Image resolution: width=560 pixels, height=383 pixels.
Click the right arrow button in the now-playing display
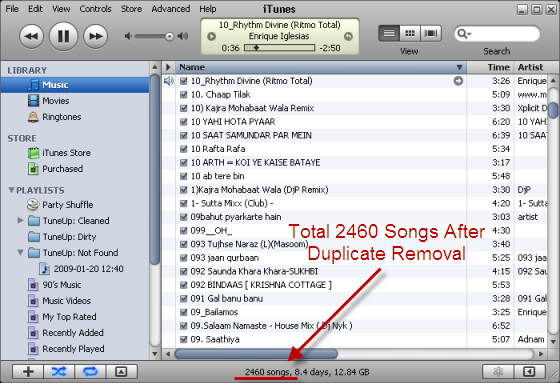(x=348, y=36)
